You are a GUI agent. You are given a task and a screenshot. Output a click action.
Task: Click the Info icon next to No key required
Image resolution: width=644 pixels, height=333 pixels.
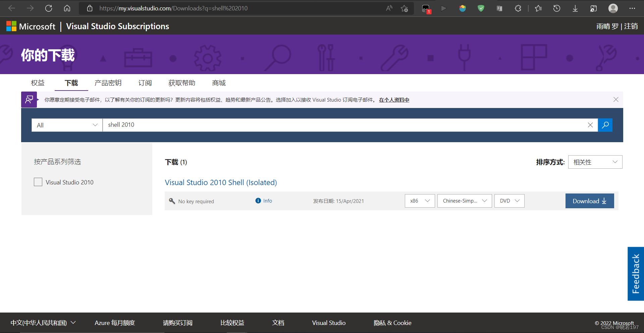(x=258, y=201)
